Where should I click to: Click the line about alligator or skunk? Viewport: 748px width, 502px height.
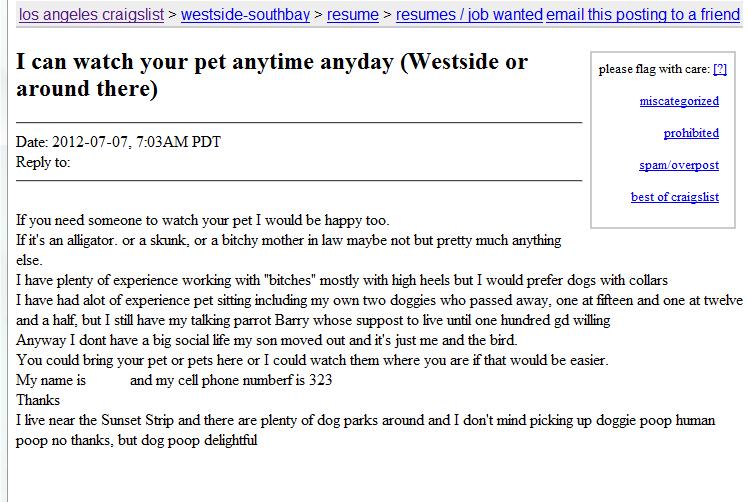[289, 250]
